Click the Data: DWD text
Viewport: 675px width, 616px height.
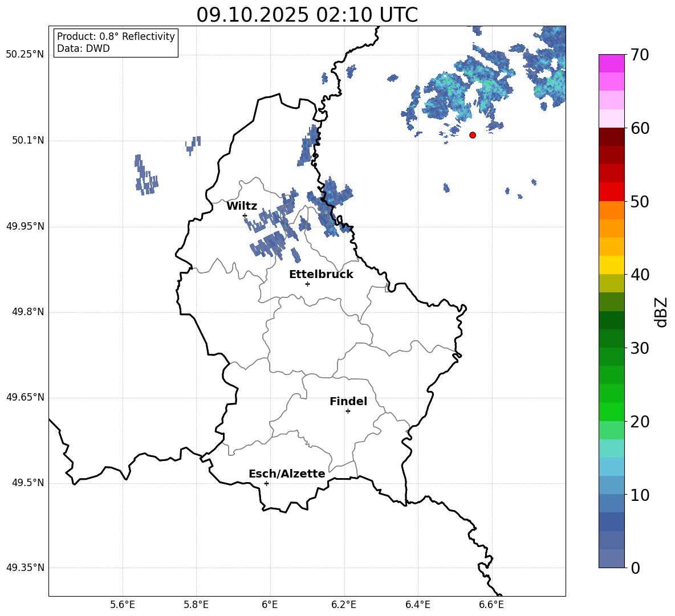coord(83,48)
